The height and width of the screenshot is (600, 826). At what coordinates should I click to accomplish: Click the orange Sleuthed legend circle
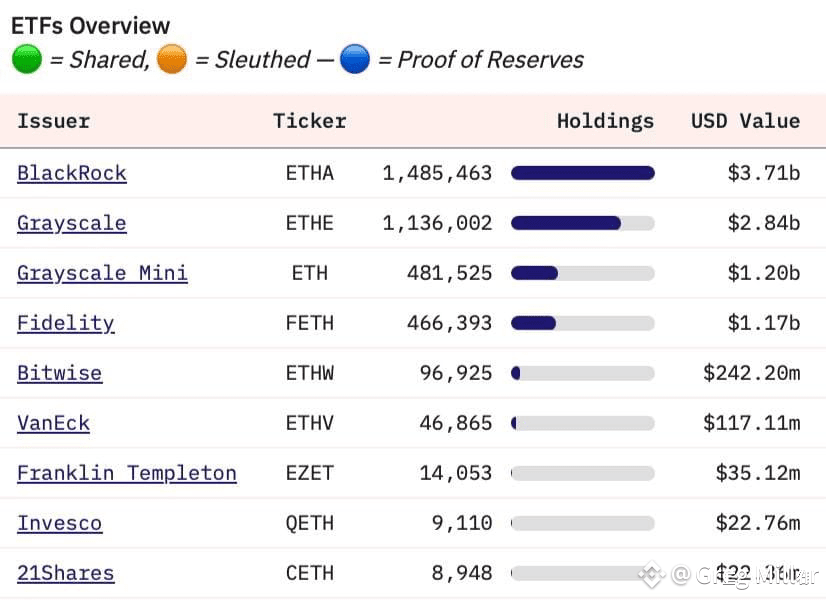click(172, 59)
